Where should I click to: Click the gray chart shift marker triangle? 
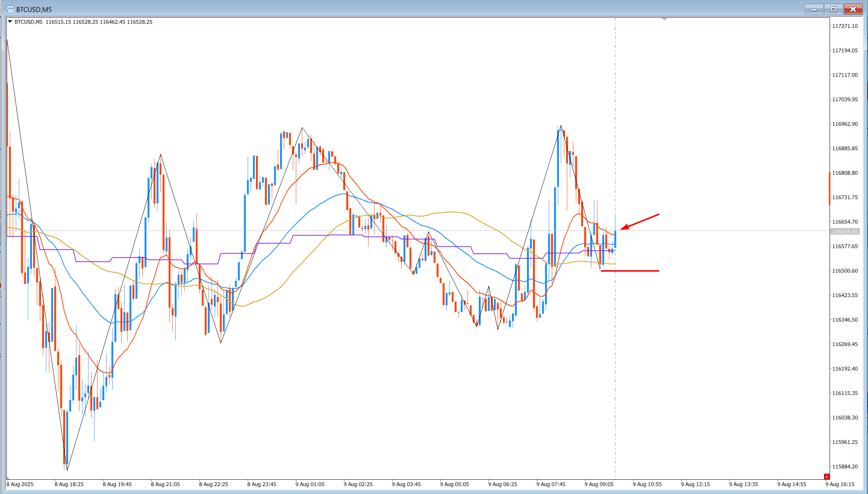(664, 19)
